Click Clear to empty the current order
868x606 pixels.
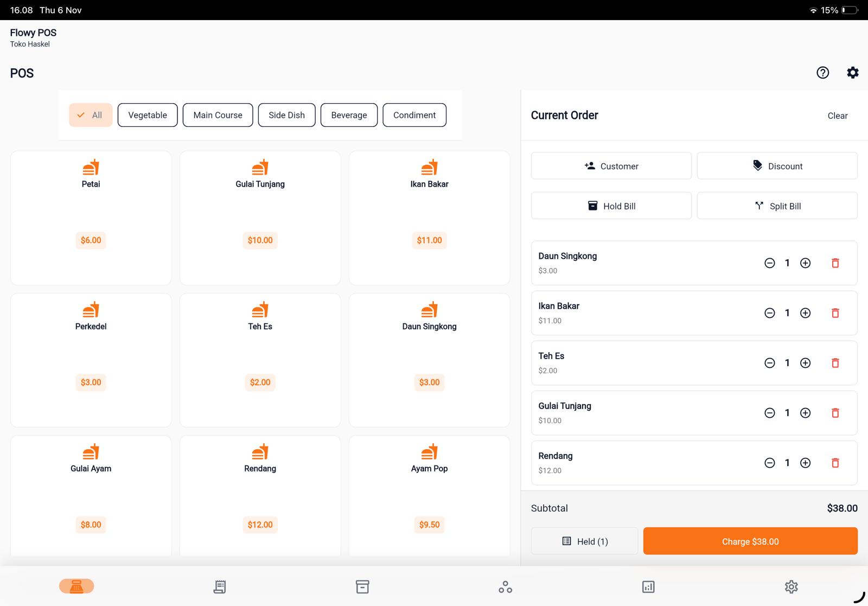tap(837, 116)
